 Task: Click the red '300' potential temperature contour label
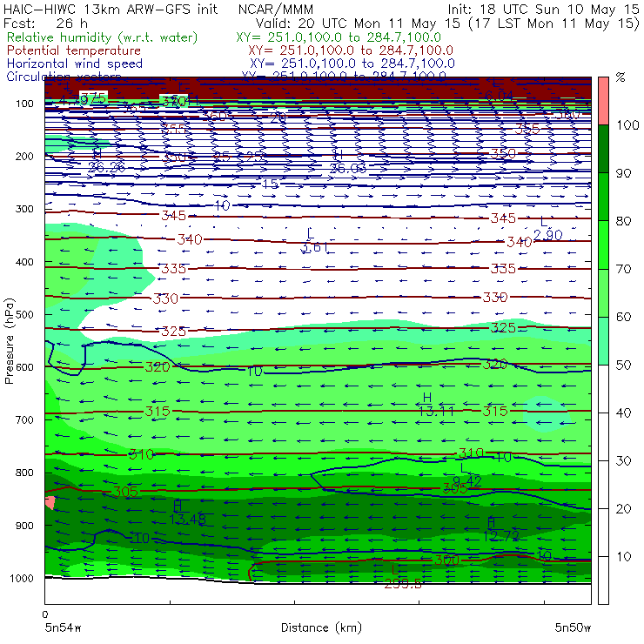(446, 560)
